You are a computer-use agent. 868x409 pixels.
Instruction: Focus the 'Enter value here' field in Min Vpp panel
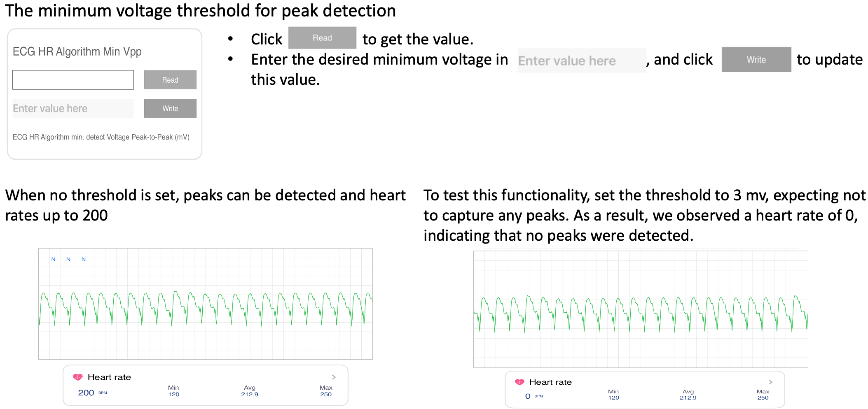pyautogui.click(x=73, y=108)
